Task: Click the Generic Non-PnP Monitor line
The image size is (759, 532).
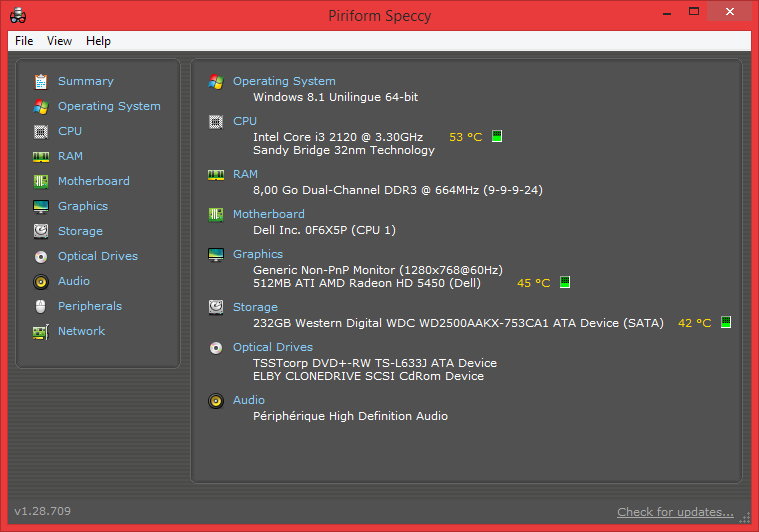Action: coord(378,270)
